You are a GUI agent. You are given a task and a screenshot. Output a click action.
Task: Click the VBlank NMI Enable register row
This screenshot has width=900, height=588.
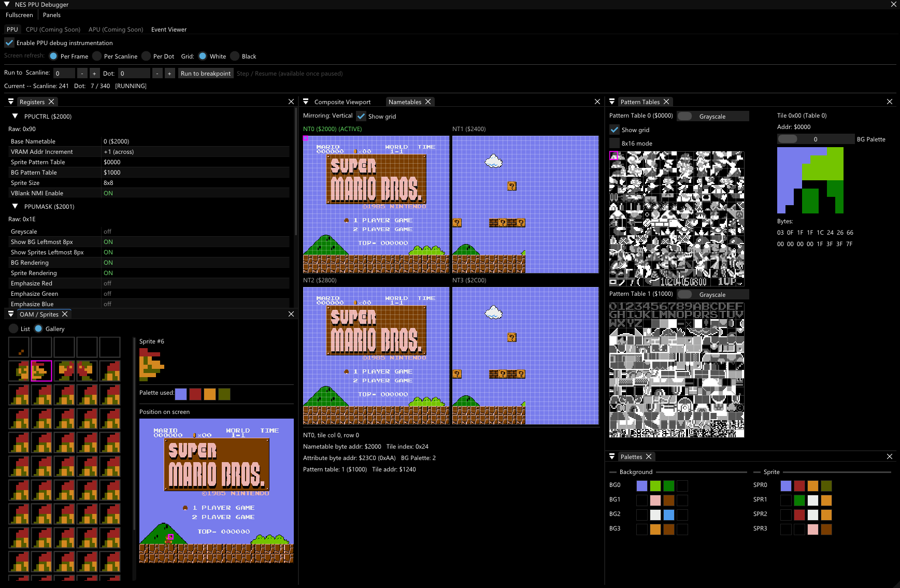click(x=149, y=193)
